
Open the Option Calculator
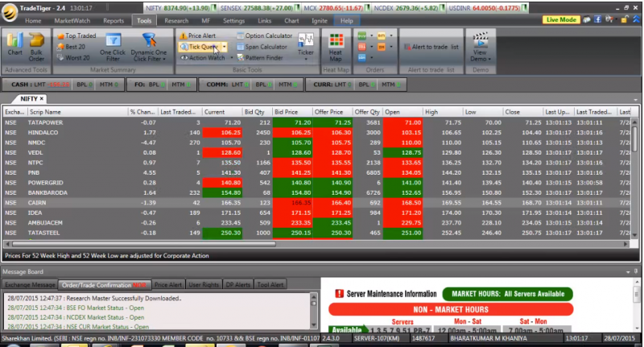pos(265,35)
